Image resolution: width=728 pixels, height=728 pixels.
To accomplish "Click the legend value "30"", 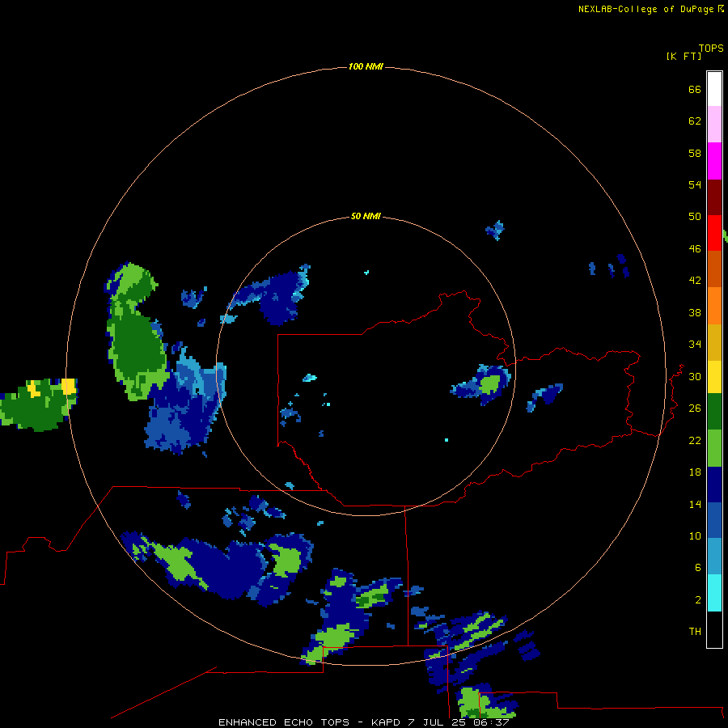I will pyautogui.click(x=695, y=377).
